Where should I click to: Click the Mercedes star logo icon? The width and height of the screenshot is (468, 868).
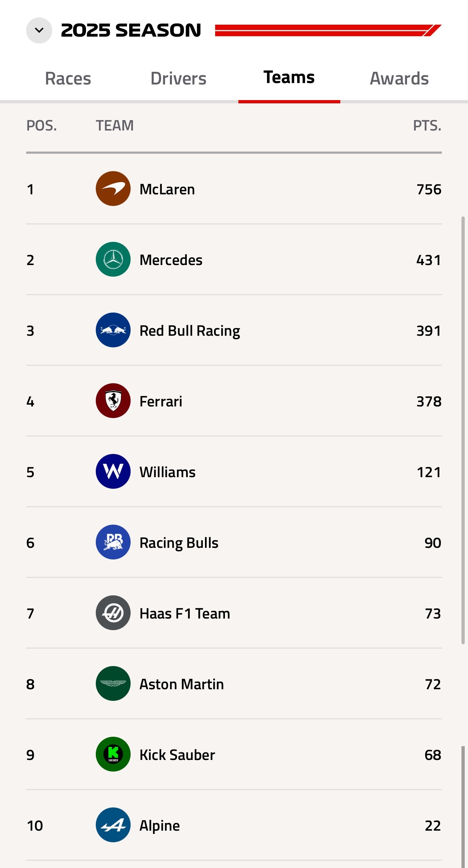(x=113, y=259)
